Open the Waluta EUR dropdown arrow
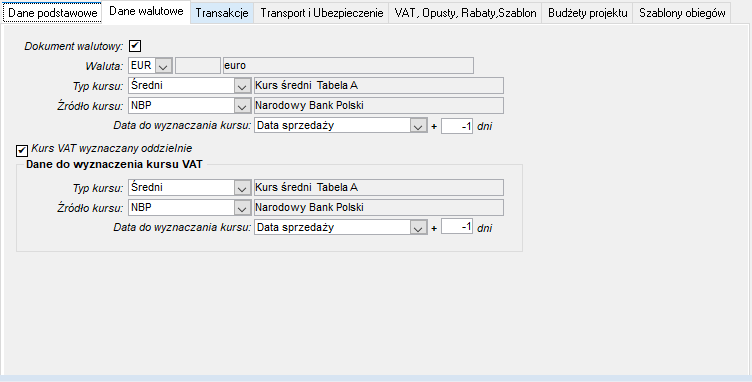Screen dimensions: 752x382 [x=164, y=66]
